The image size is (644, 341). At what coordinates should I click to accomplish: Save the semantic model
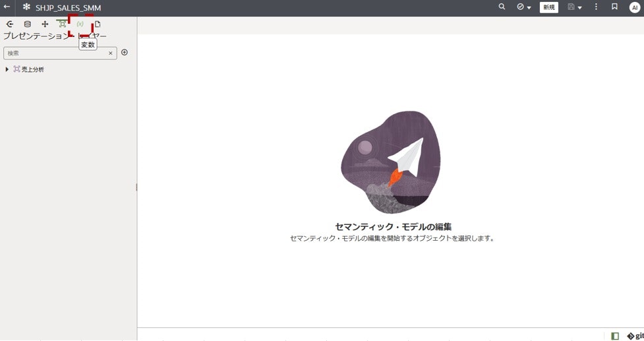[x=571, y=7]
